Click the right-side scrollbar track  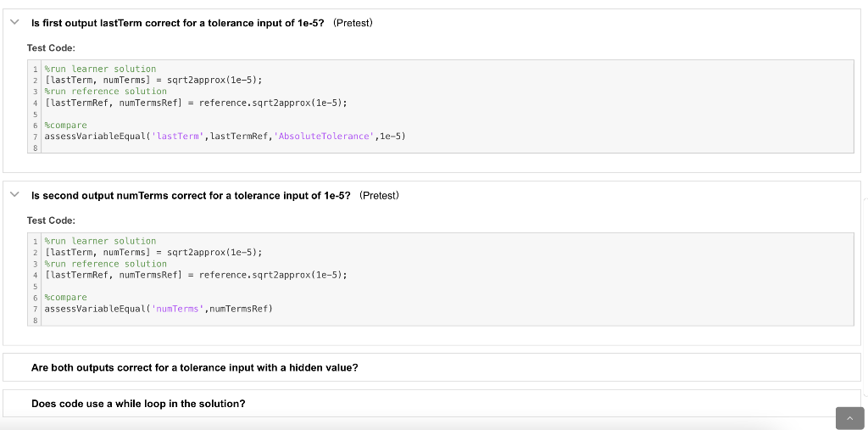pos(865,297)
